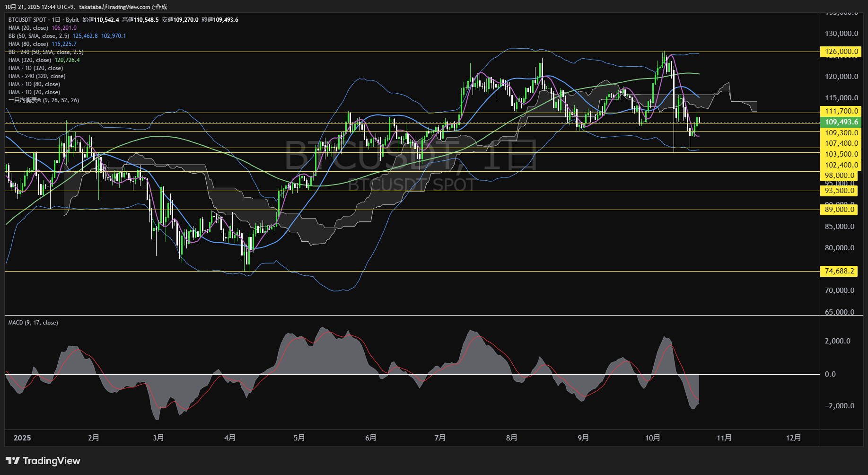
Task: Click the TradingView logo at bottom left
Action: click(43, 461)
